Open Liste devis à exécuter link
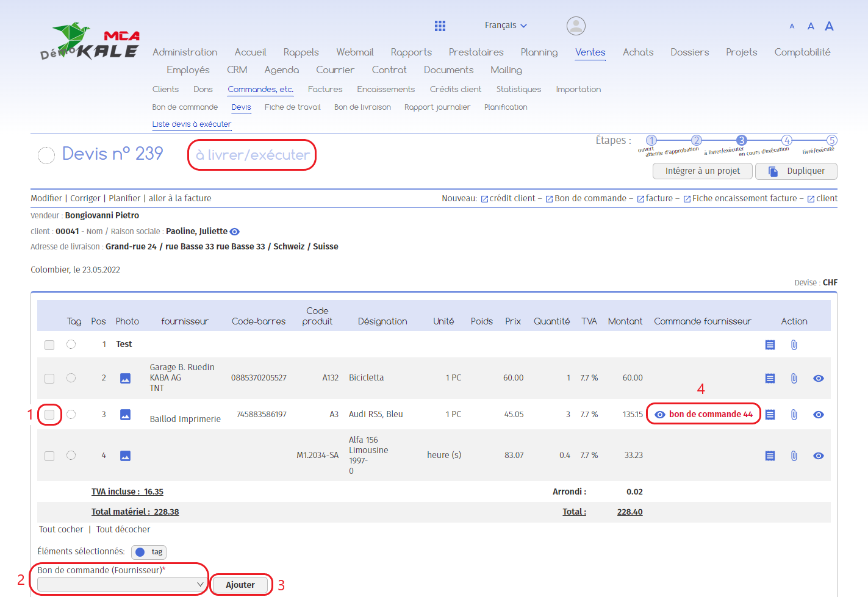Image resolution: width=868 pixels, height=597 pixels. click(192, 124)
